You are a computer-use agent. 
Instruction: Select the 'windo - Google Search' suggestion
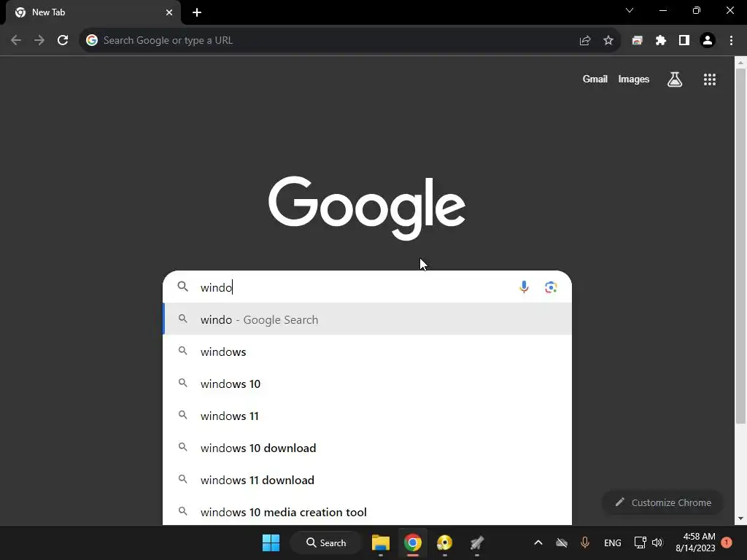click(367, 319)
